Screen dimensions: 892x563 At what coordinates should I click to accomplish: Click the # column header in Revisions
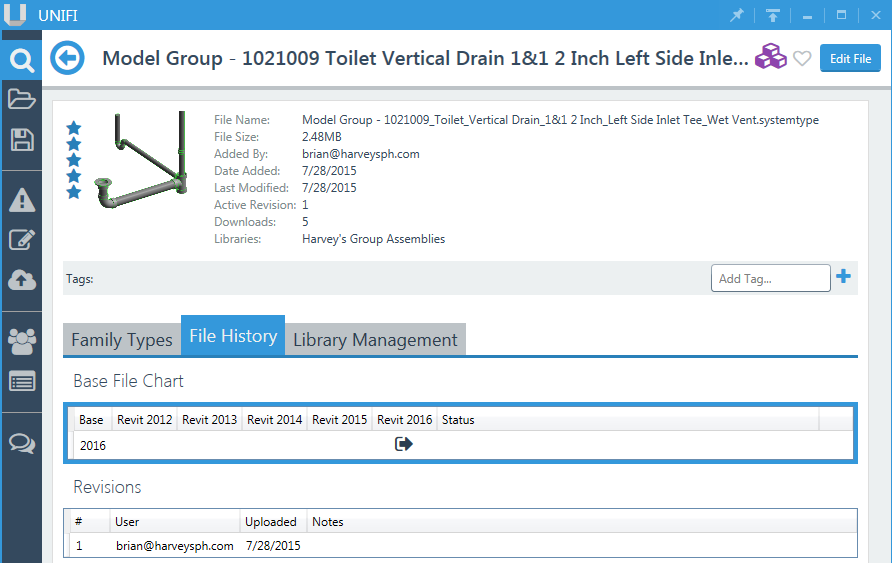[x=90, y=521]
